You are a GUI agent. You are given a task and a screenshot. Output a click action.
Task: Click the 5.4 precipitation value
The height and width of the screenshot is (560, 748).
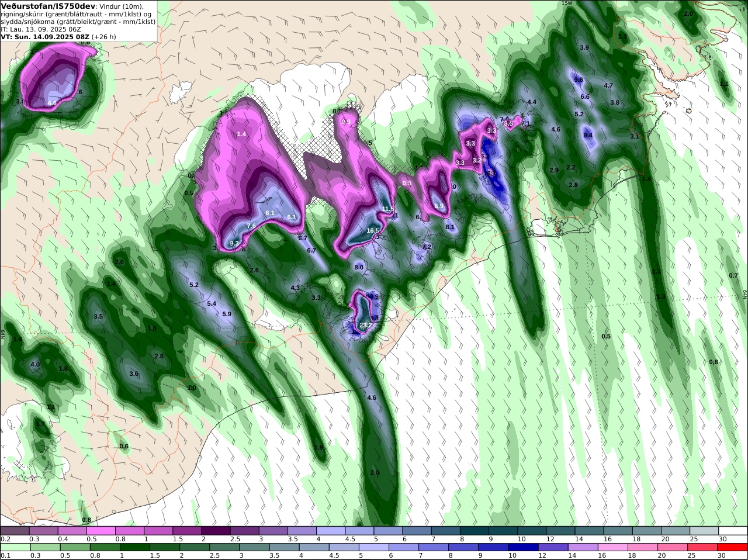click(x=212, y=304)
